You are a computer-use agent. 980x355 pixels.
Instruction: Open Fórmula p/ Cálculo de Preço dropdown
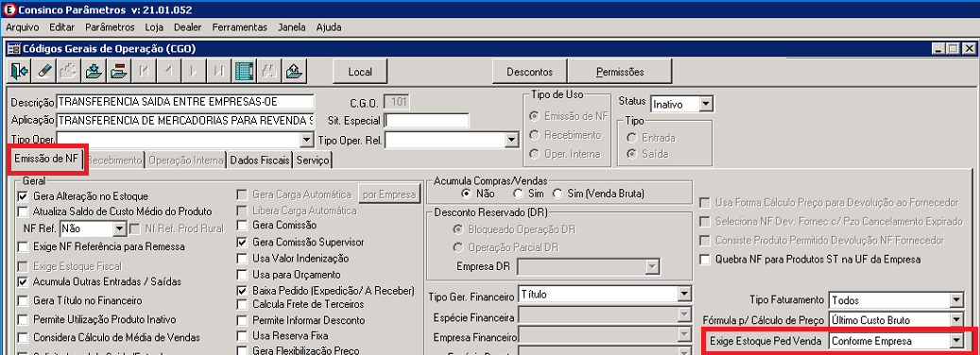pyautogui.click(x=956, y=321)
